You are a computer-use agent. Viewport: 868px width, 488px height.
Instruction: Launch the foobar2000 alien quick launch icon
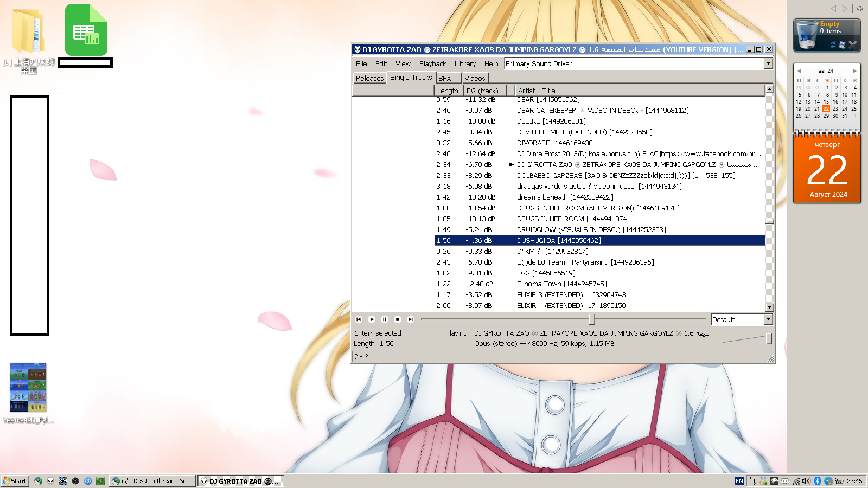click(x=50, y=481)
